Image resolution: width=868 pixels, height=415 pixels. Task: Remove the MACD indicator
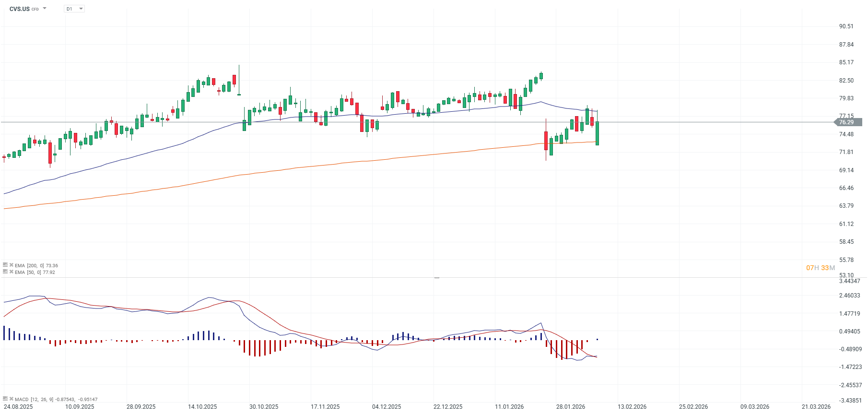click(x=12, y=399)
